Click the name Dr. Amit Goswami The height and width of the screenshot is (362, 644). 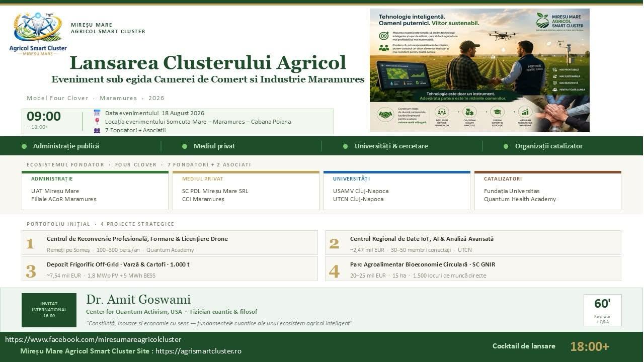(138, 300)
